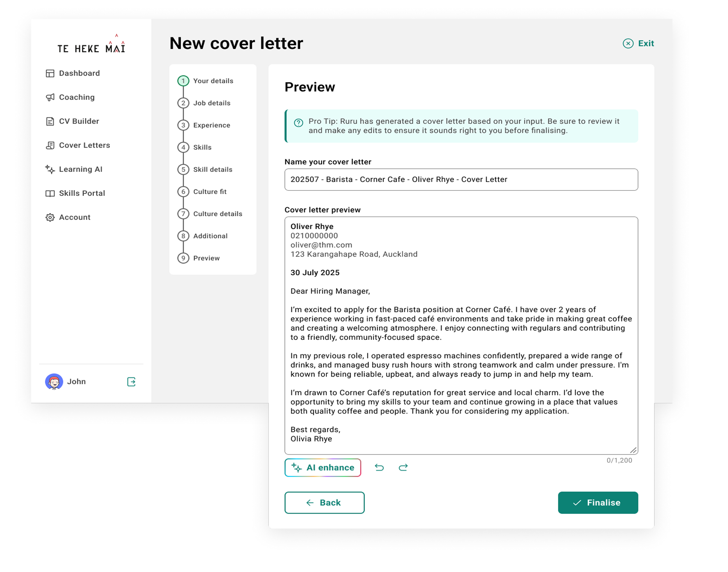Select the Culture fit step label
The width and height of the screenshot is (728, 572).
coord(210,191)
